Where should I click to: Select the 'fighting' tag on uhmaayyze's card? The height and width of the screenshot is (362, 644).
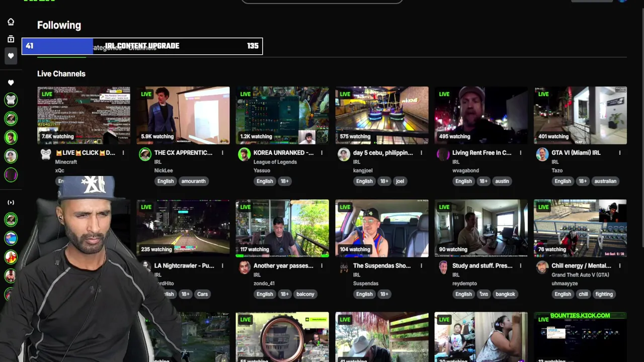point(604,294)
